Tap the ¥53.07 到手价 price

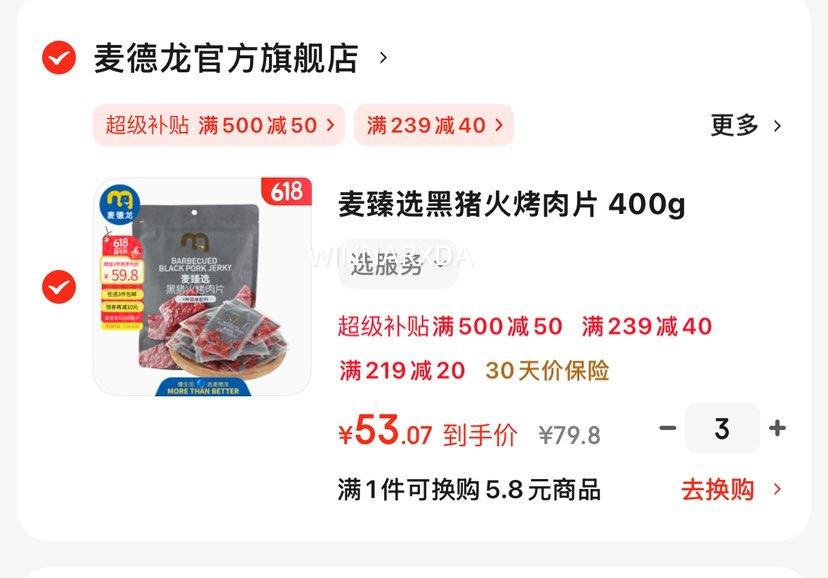click(428, 431)
